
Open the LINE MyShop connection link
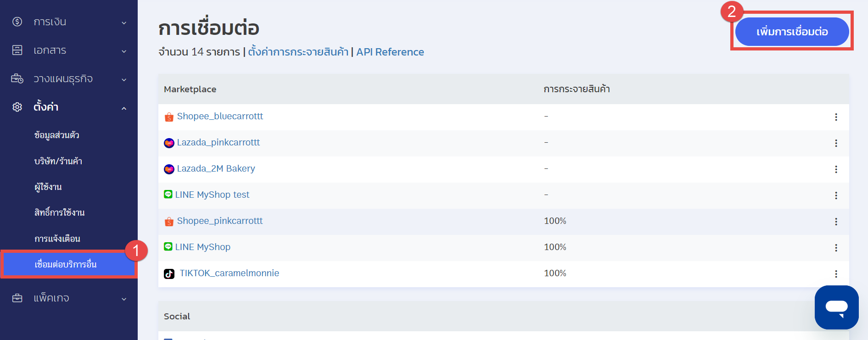pos(203,247)
